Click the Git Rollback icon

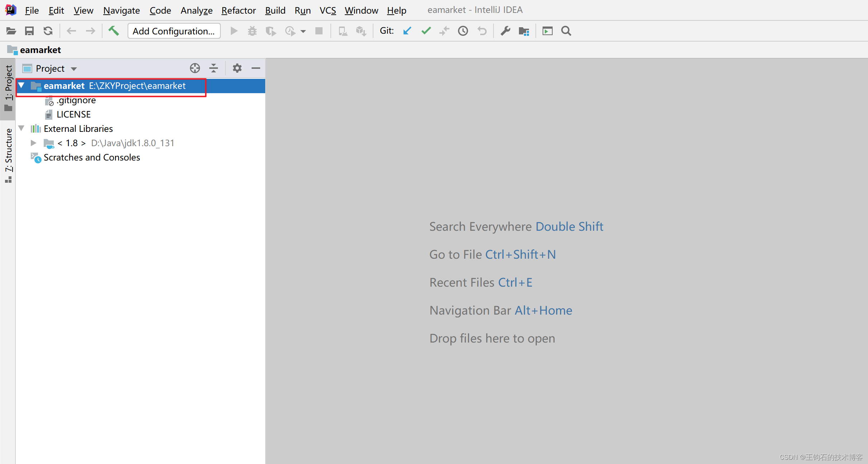coord(482,31)
